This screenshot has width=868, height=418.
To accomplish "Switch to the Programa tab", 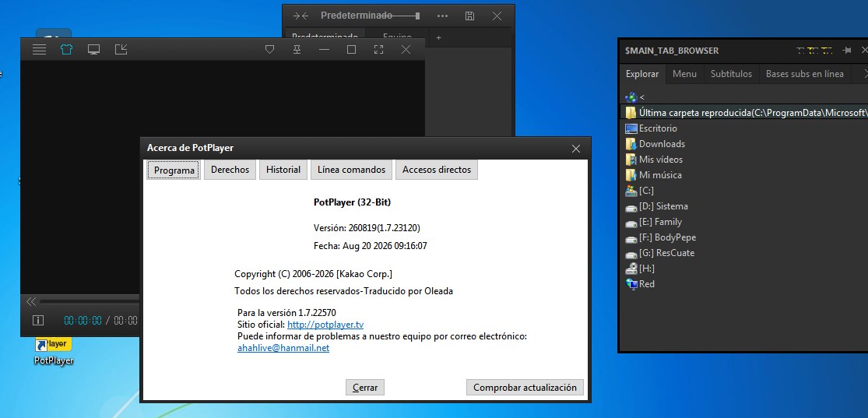I will pyautogui.click(x=174, y=170).
